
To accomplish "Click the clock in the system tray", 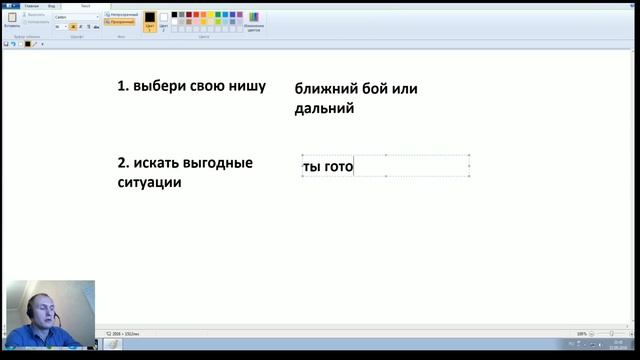I will tap(618, 345).
